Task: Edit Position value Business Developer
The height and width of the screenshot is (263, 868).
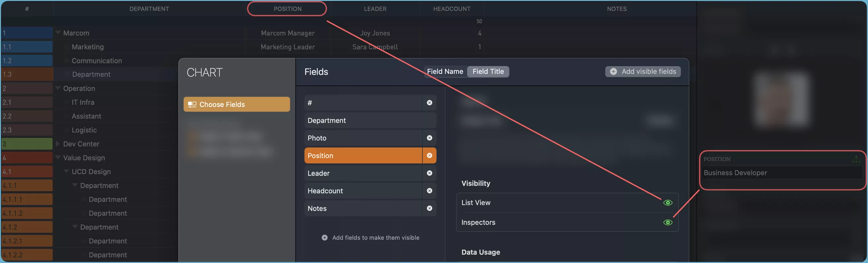Action: [x=782, y=173]
